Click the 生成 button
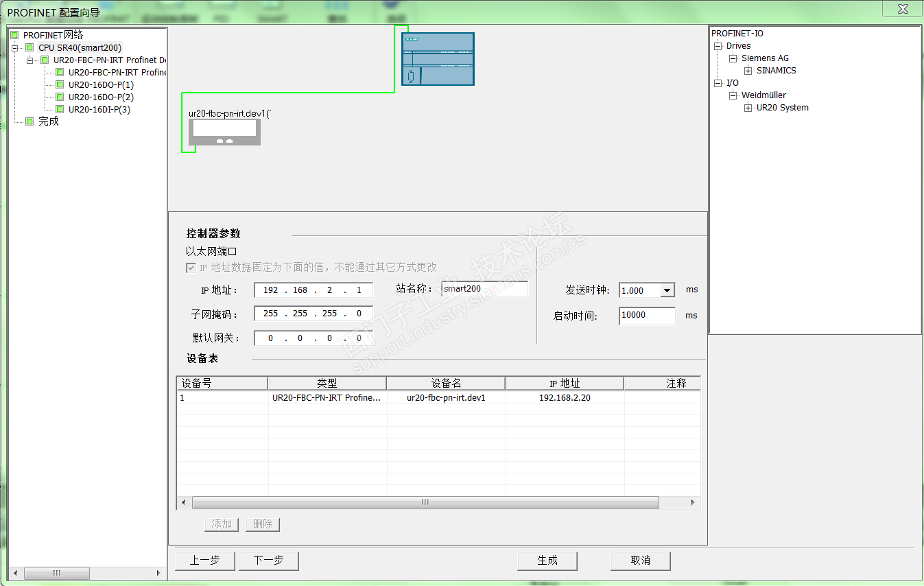The image size is (924, 586). tap(547, 561)
